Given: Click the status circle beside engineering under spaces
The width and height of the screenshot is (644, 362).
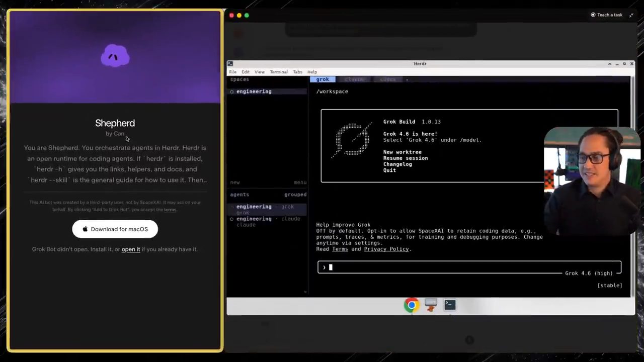Looking at the screenshot, I should [232, 92].
